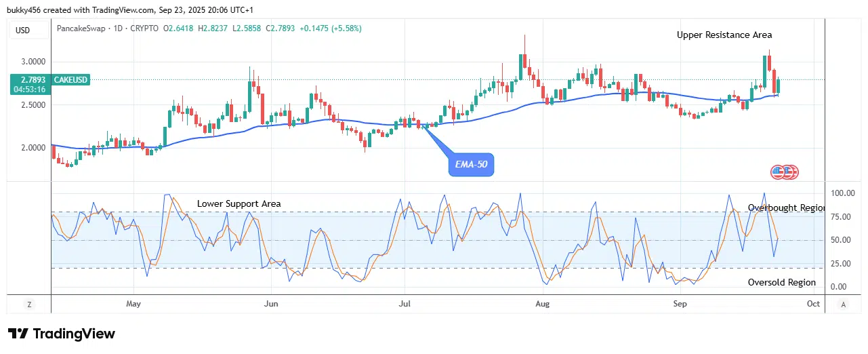Screen dimensions: 868x354
Task: Click the 75.00 level on oscillator scale
Action: (x=842, y=217)
